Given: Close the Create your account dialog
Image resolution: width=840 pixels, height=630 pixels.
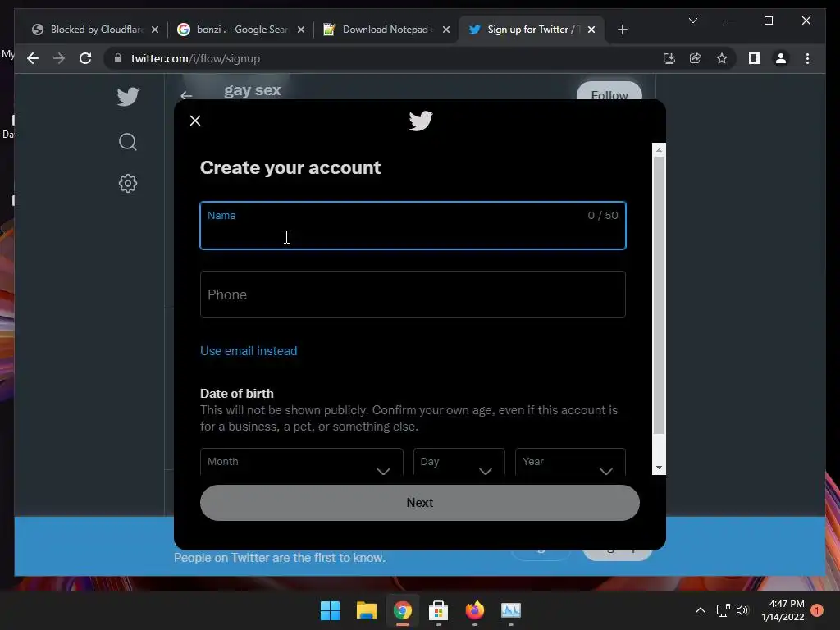Looking at the screenshot, I should click(x=195, y=121).
